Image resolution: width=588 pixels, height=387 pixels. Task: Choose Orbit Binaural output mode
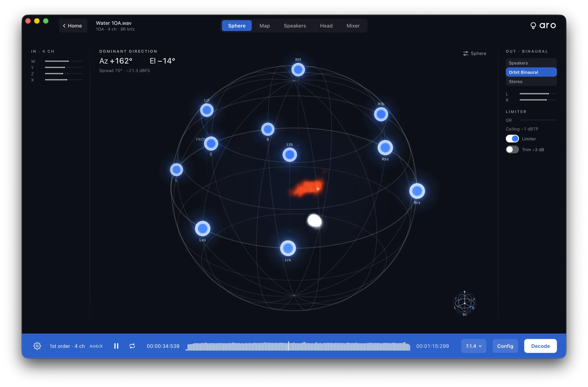[x=531, y=72]
